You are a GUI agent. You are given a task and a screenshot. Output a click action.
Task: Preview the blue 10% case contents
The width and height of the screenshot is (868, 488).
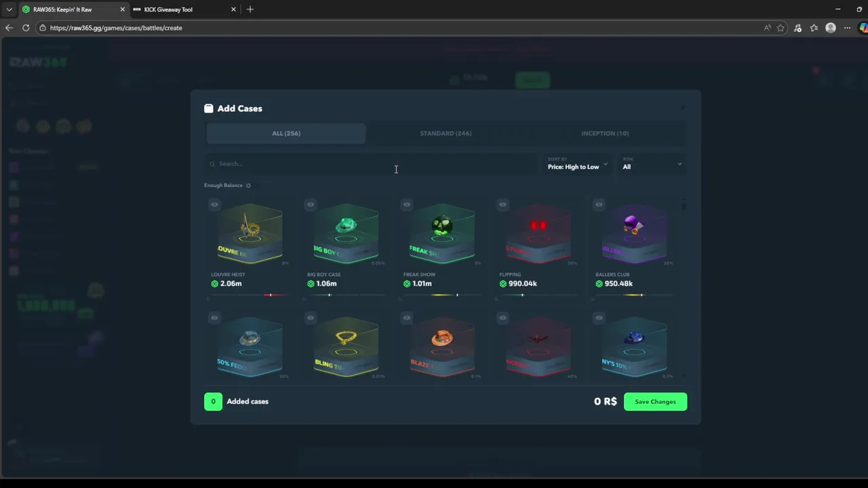tap(599, 318)
